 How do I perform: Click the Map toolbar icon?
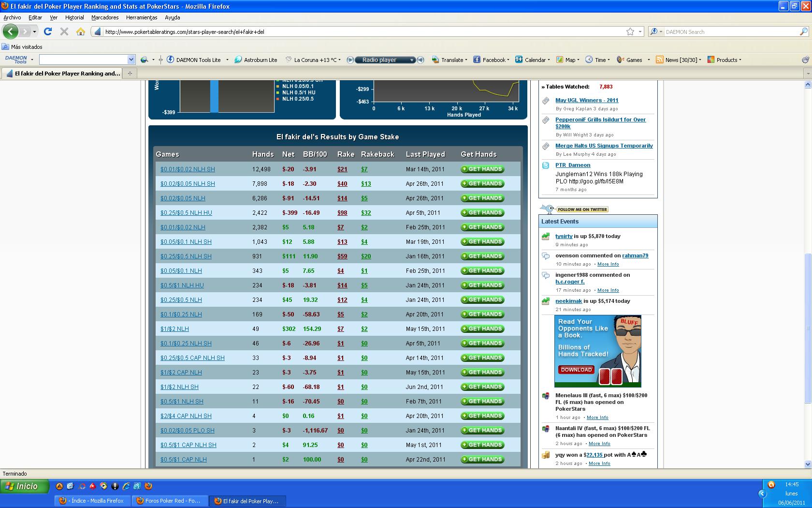pyautogui.click(x=560, y=60)
